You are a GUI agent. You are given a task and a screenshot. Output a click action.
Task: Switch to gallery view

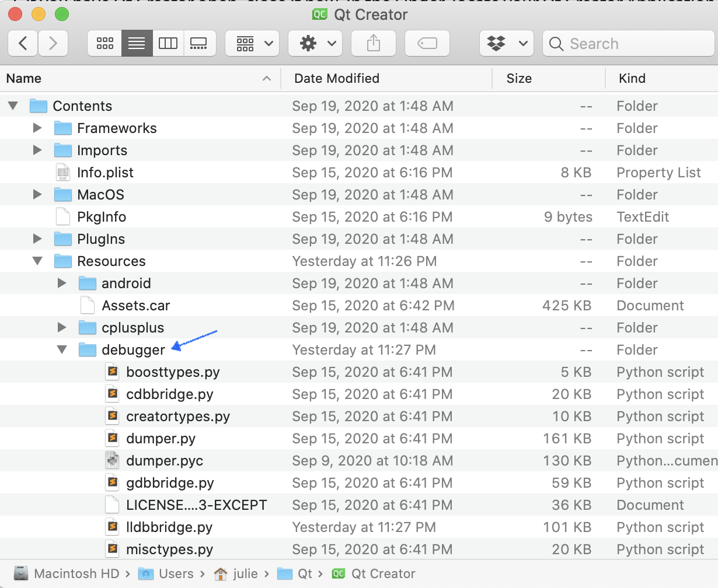click(x=199, y=43)
